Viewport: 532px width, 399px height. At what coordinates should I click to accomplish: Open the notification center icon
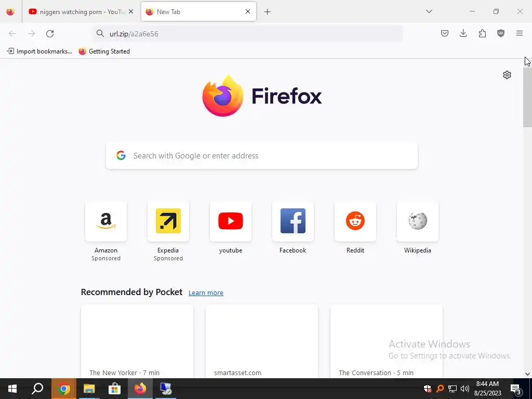click(x=515, y=389)
